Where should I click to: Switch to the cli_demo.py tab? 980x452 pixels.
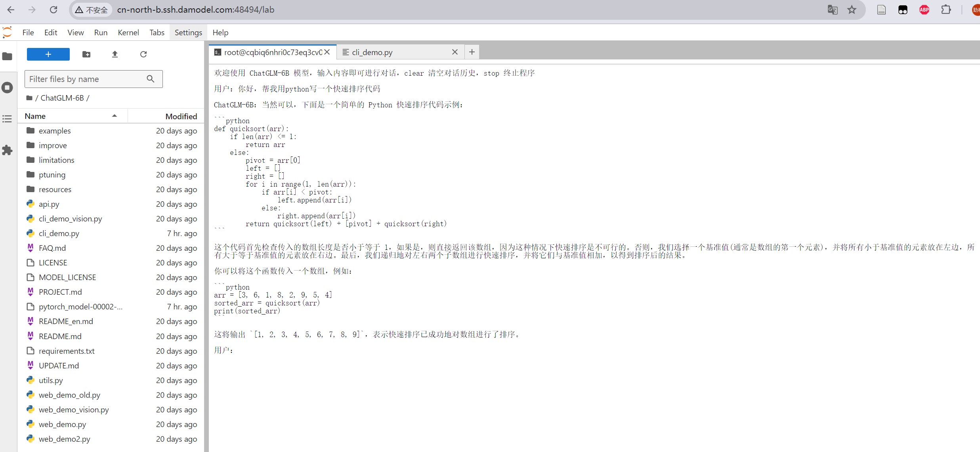[x=372, y=52]
